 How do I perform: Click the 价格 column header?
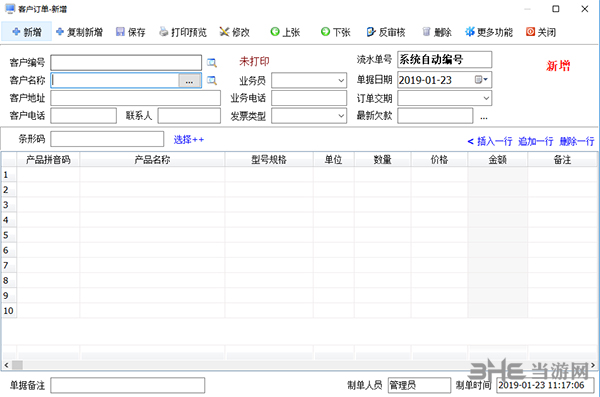[x=439, y=160]
